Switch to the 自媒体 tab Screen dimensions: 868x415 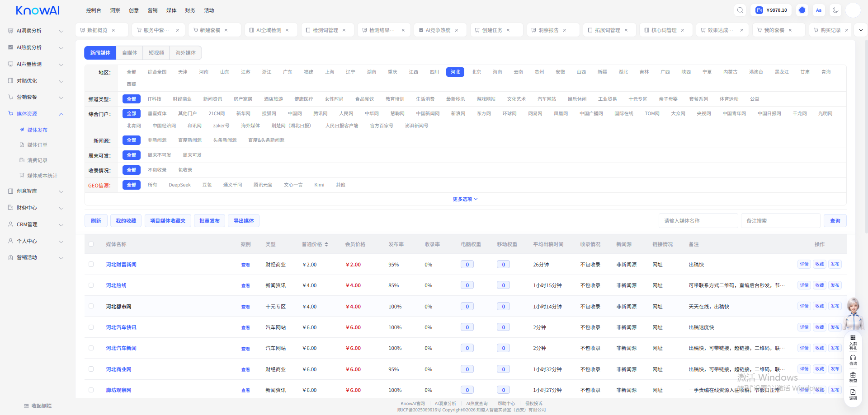130,53
